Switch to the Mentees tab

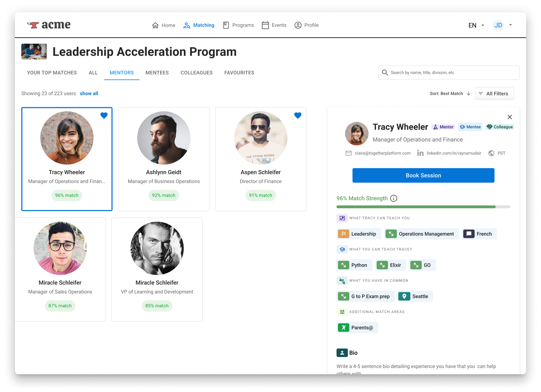click(157, 72)
